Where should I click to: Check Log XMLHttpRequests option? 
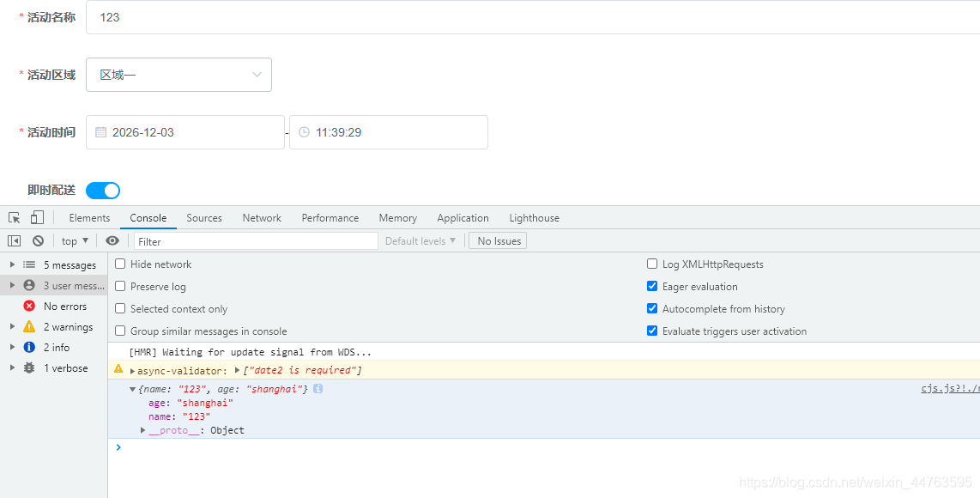[652, 264]
